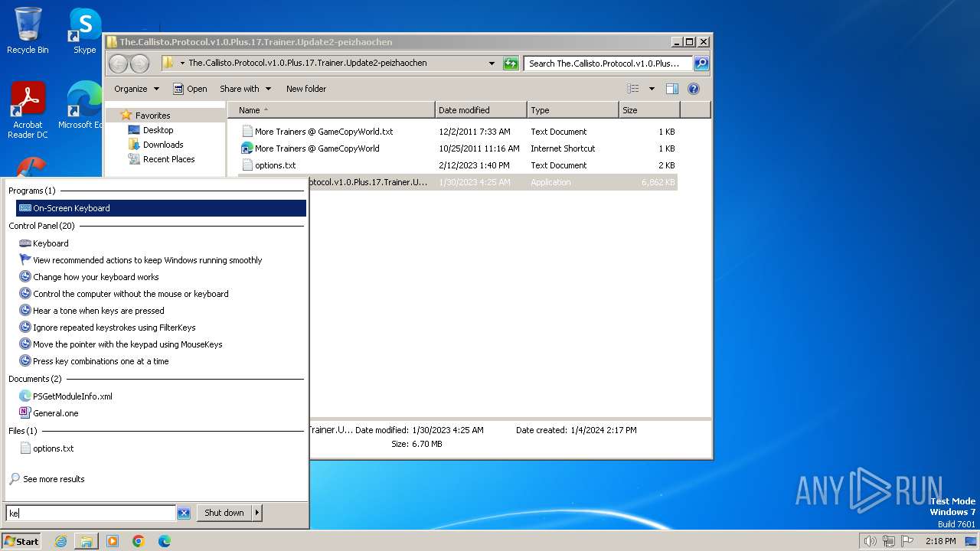Click New folder in toolbar
This screenshot has width=980, height=551.
[306, 89]
